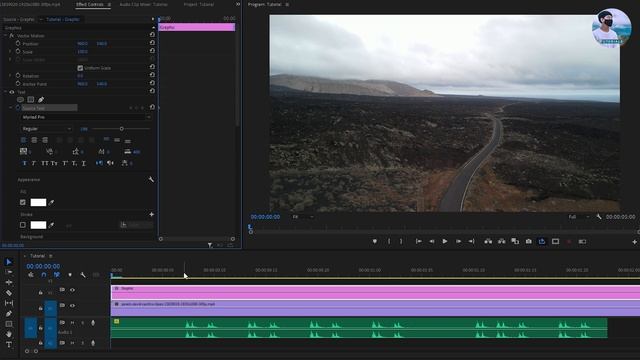Click the Fill white color swatch

click(x=38, y=202)
